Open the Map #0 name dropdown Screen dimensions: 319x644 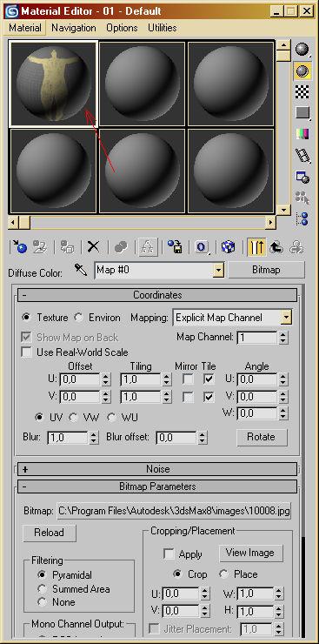pos(219,271)
